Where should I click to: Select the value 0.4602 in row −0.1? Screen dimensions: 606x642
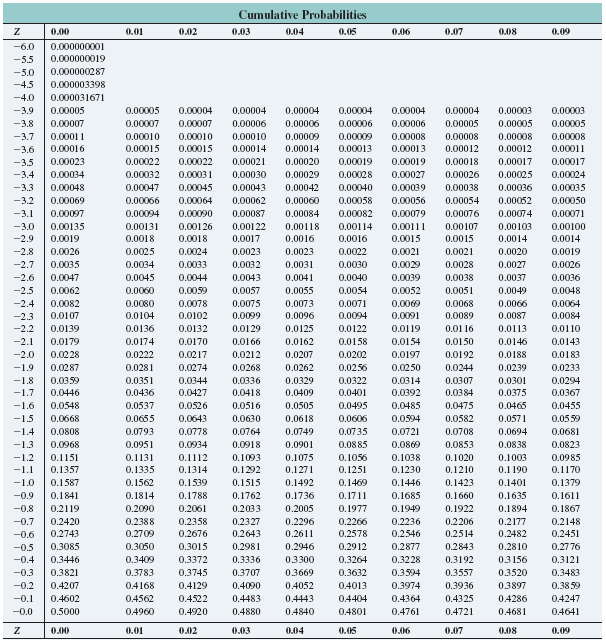65,599
